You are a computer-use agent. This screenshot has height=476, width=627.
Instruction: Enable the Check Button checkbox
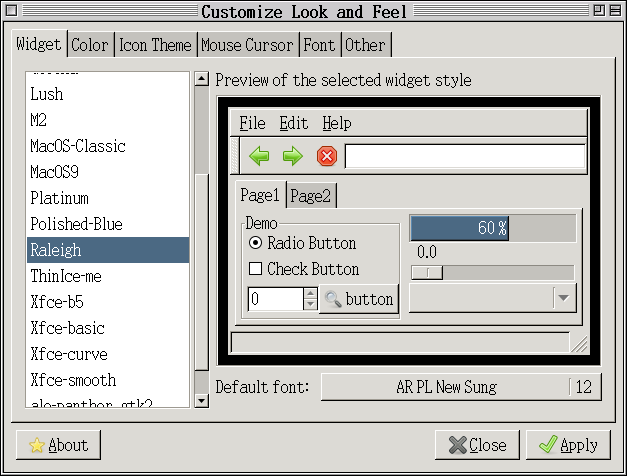(x=255, y=269)
